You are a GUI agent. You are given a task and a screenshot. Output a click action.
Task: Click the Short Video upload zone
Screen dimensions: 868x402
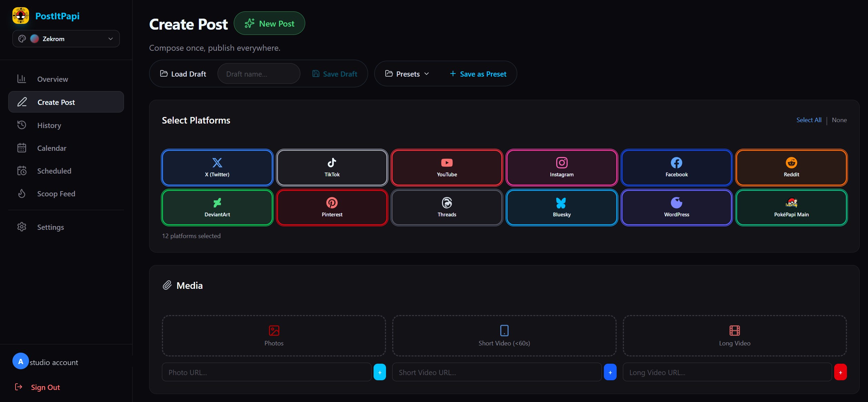[504, 335]
